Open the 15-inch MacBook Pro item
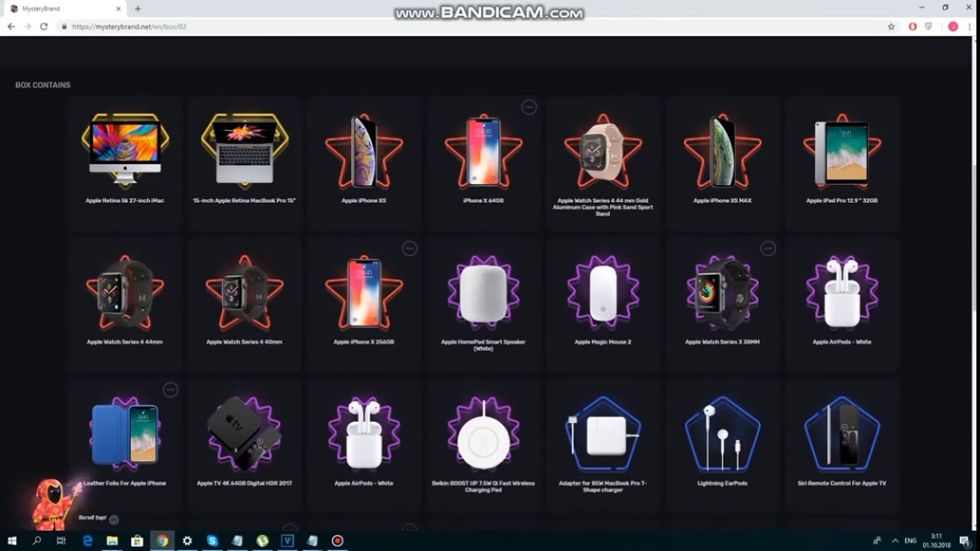The width and height of the screenshot is (980, 551). pos(244,162)
